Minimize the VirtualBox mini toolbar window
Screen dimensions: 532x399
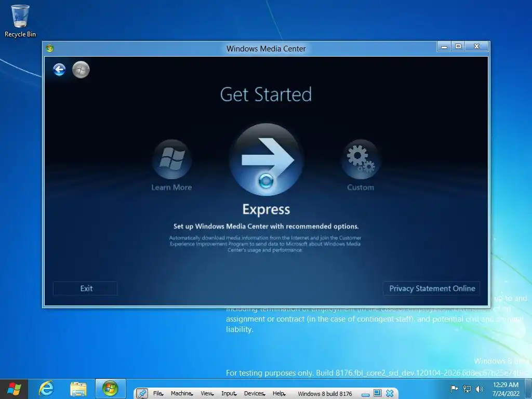coord(365,394)
